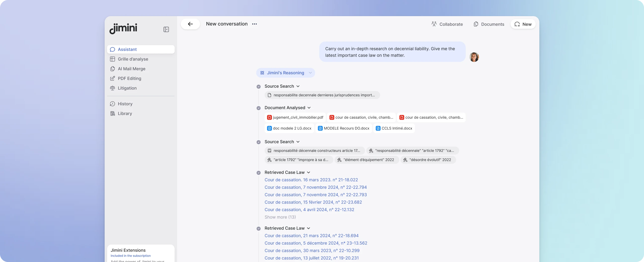Open responsabilité décennale constructeurs article search chip
The image size is (644, 262).
(315, 151)
